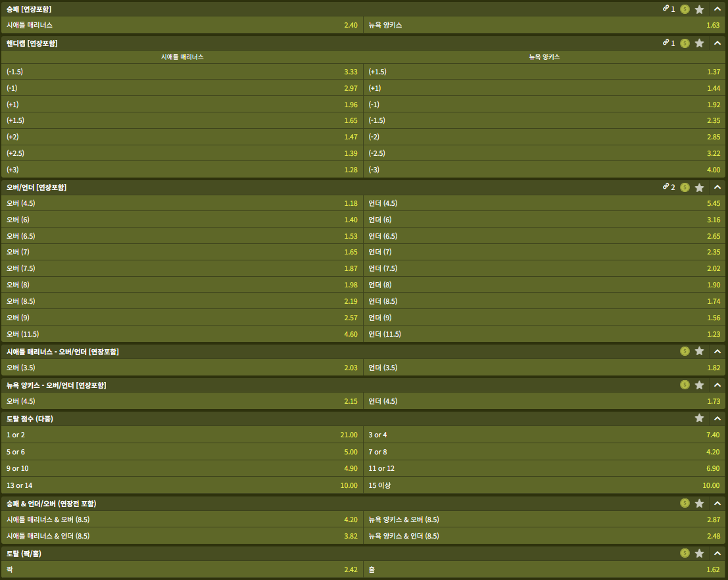Image resolution: width=728 pixels, height=580 pixels.
Task: Select 뉴욕 양키스 & 언더 (8.5) at 2.48
Action: click(x=545, y=536)
